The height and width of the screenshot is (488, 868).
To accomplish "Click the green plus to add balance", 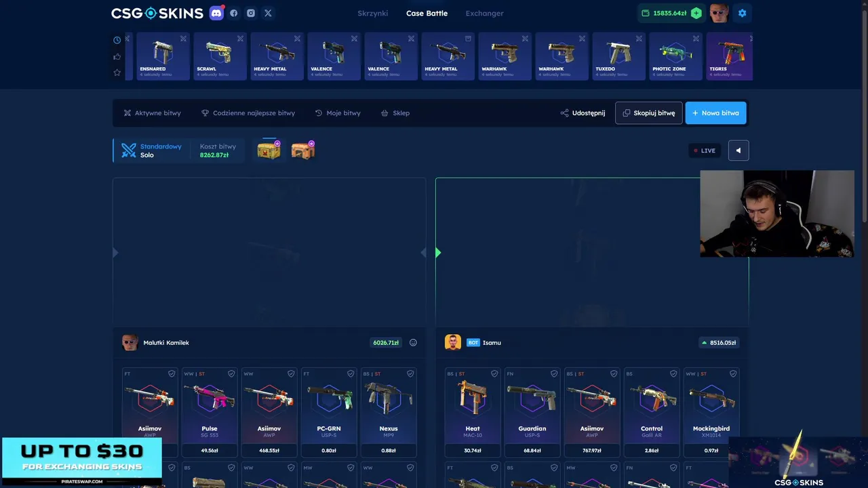I will 696,13.
